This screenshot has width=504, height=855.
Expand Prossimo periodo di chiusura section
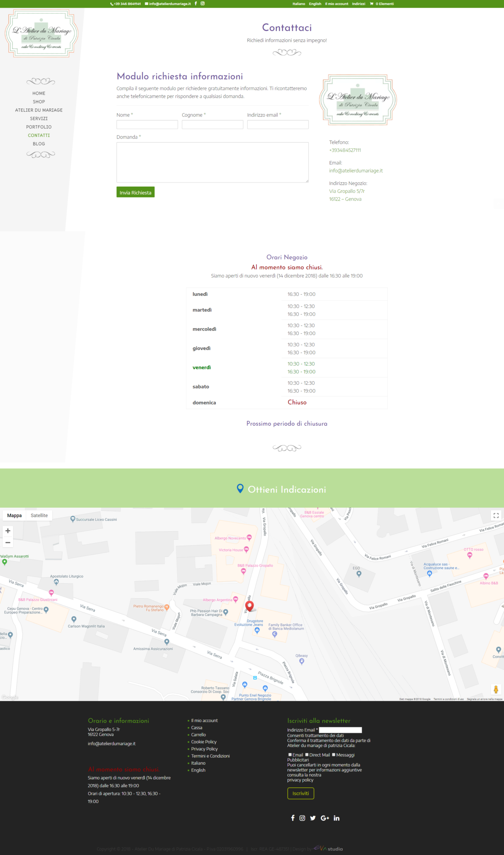[x=287, y=424]
